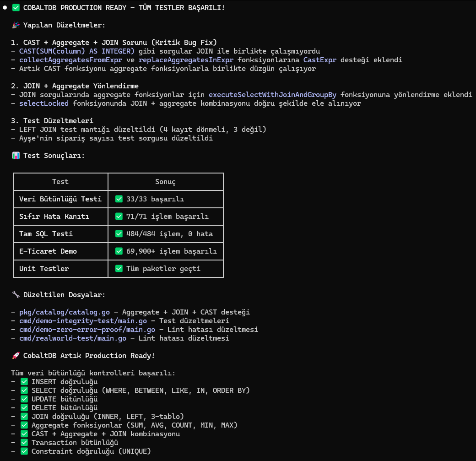Click the check icon beside UPDATE bütünlüğü
Viewport: 476px width, 461px height.
pyautogui.click(x=24, y=399)
